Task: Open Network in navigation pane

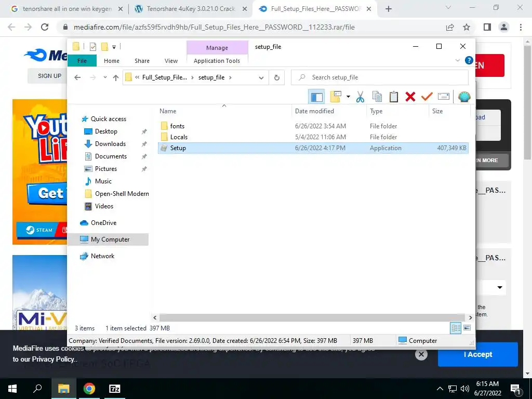Action: click(x=102, y=256)
